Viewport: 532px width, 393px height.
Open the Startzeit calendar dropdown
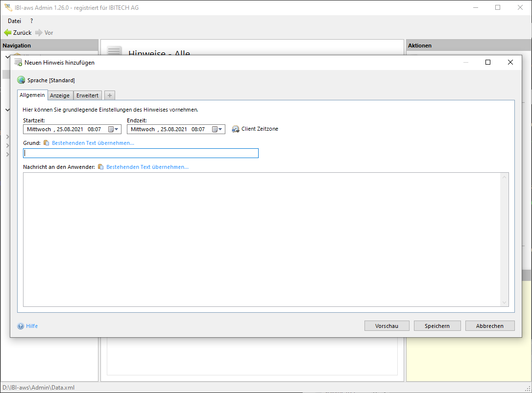pyautogui.click(x=114, y=129)
